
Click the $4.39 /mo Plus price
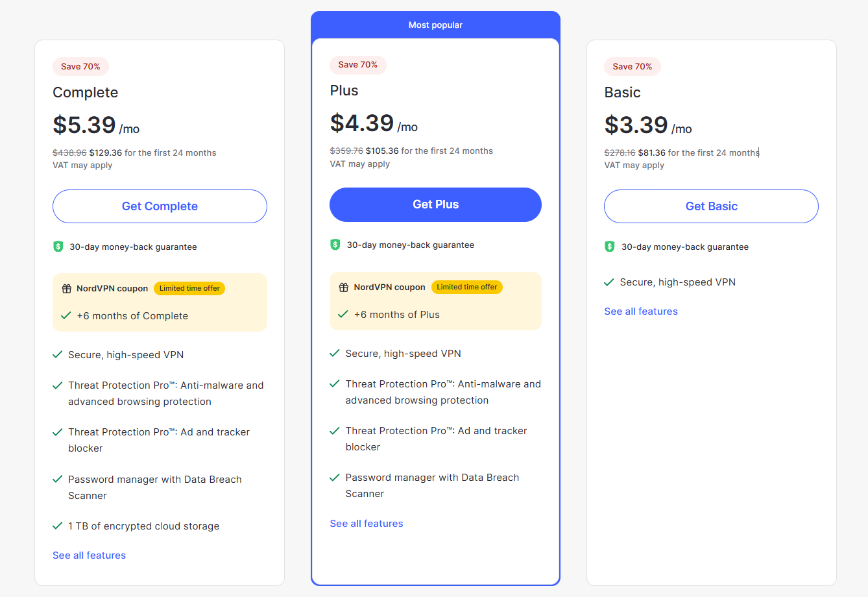(374, 123)
